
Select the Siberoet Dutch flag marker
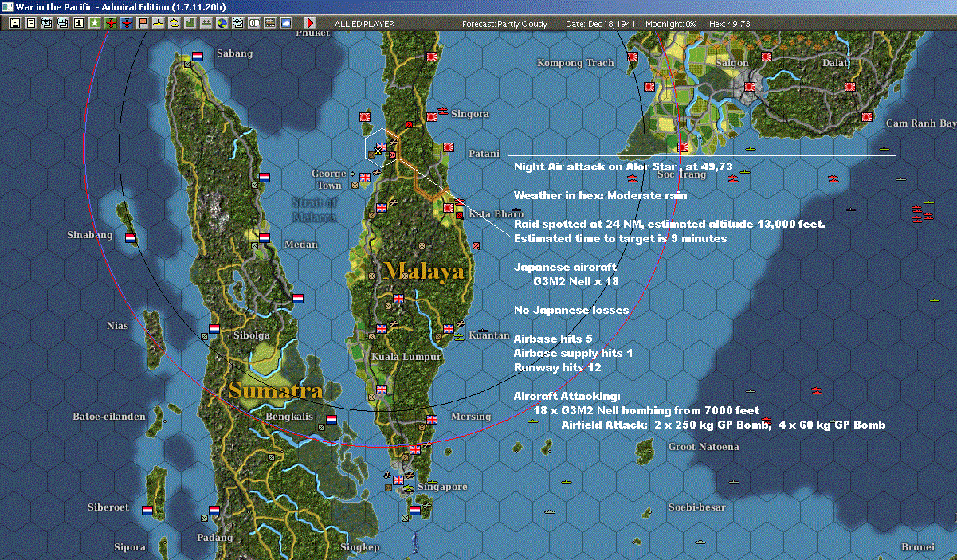click(x=148, y=510)
